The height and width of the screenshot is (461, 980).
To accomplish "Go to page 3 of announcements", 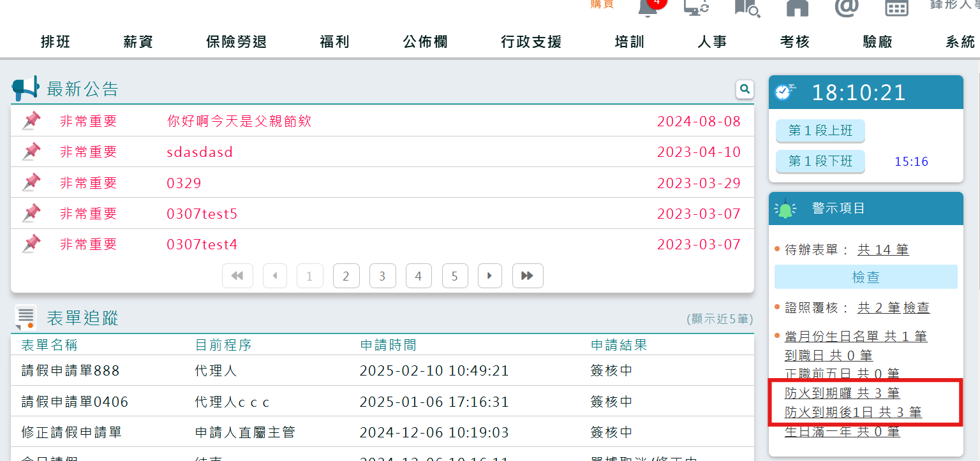I will (x=382, y=275).
